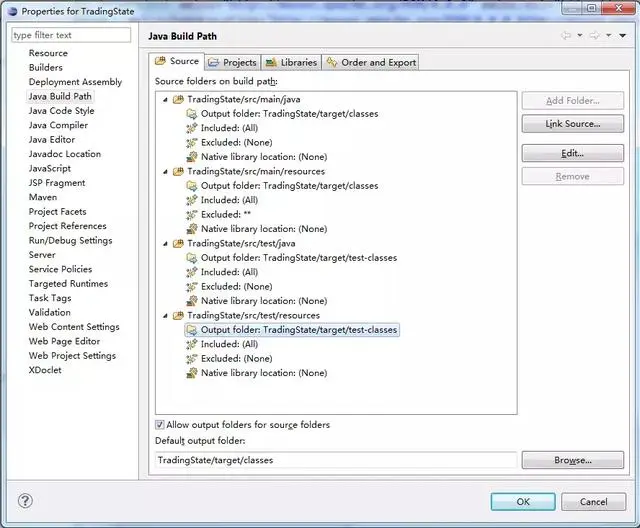Click the Excluded ** icon under src/main/resources
Viewport: 640px width, 528px height.
pos(192,215)
